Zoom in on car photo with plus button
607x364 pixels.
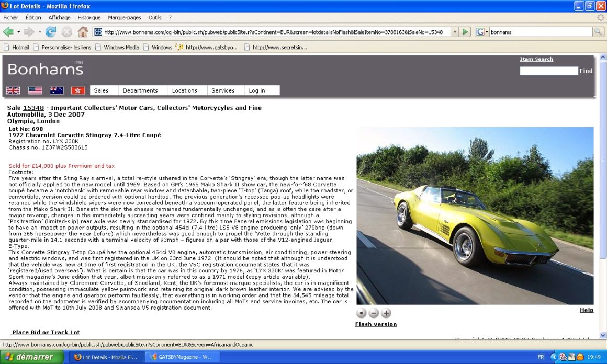pyautogui.click(x=386, y=313)
